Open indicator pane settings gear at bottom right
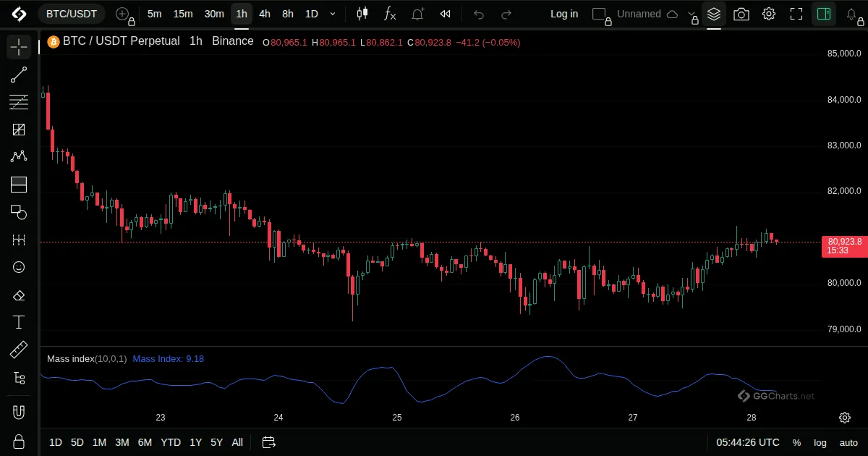Screen dimensions: 868x456 point(844,418)
